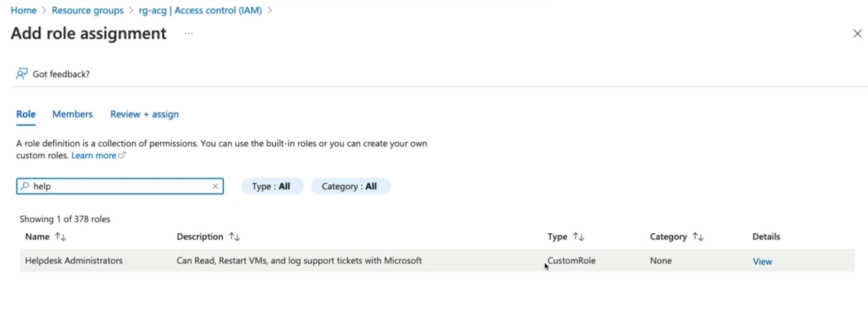
Task: Switch to the Review + assign tab
Action: pos(144,114)
